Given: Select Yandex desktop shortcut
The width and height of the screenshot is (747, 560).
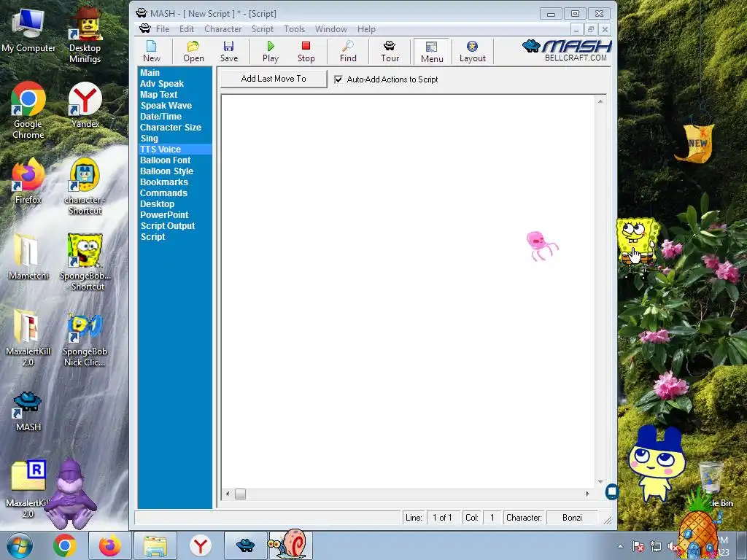Looking at the screenshot, I should point(85,105).
